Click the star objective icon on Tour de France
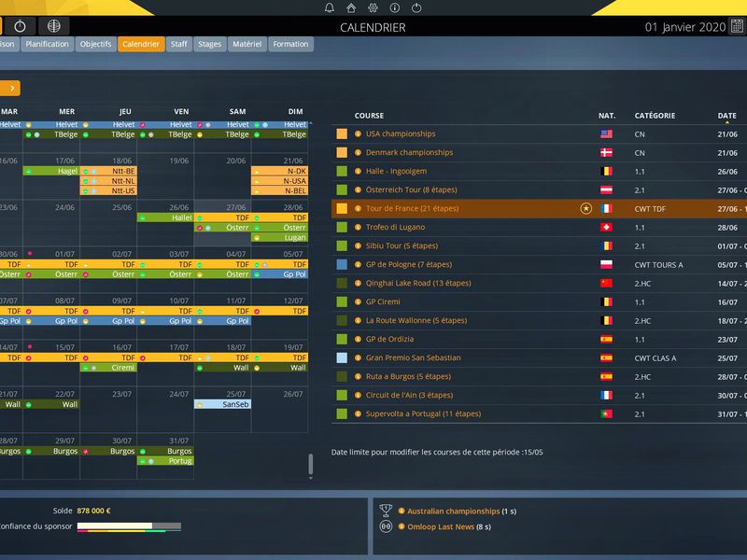Screen dimensions: 747x560 [x=586, y=208]
